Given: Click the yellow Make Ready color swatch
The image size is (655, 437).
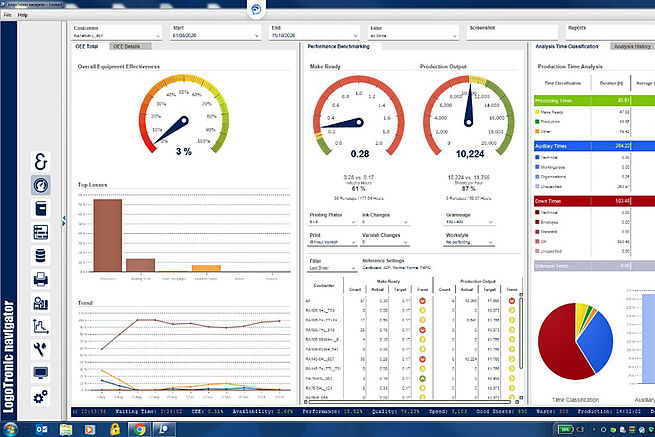Looking at the screenshot, I should (537, 112).
